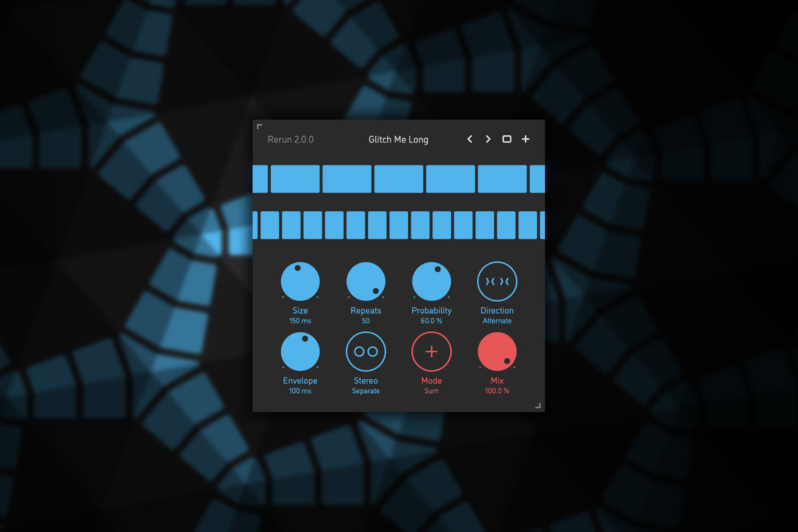The height and width of the screenshot is (532, 798).
Task: Go to previous preset with left arrow
Action: coord(469,139)
